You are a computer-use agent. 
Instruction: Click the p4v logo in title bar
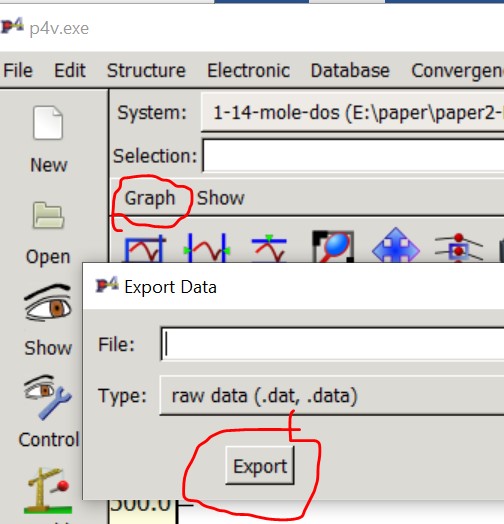click(x=12, y=27)
